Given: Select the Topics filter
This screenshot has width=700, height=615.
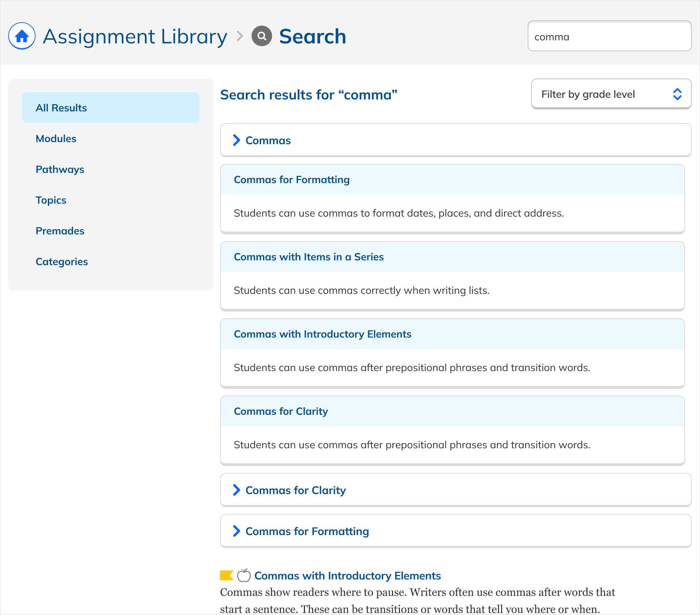Looking at the screenshot, I should click(x=51, y=200).
